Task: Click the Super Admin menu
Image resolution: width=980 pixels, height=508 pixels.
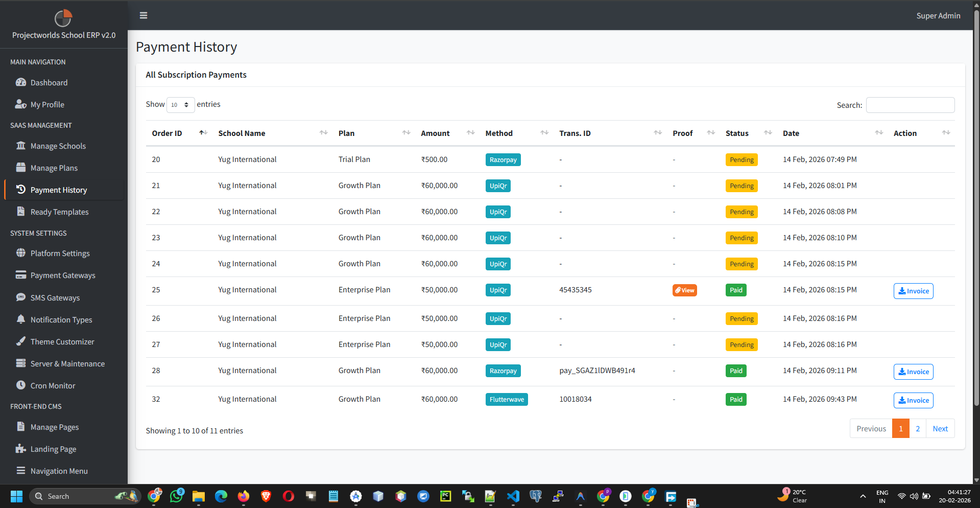Action: pyautogui.click(x=938, y=15)
